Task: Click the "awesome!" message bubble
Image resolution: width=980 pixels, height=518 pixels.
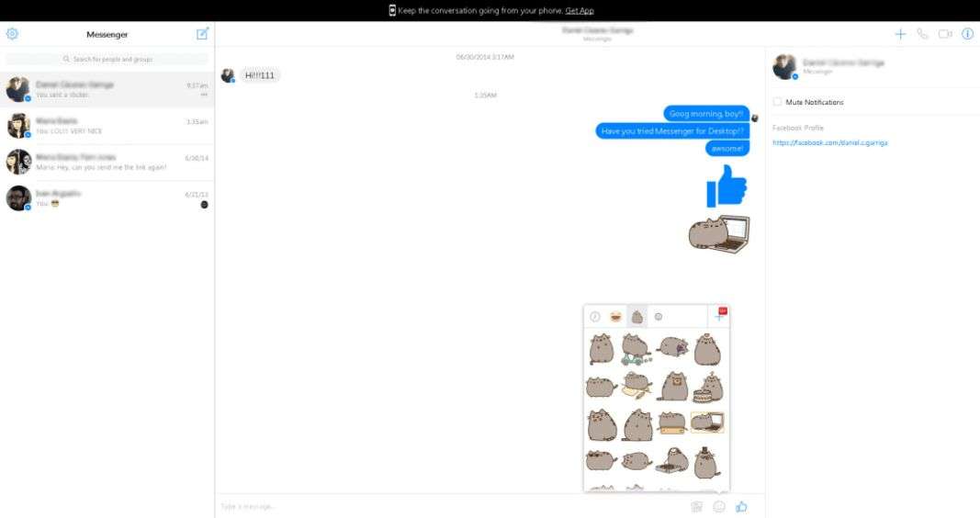Action: click(727, 149)
